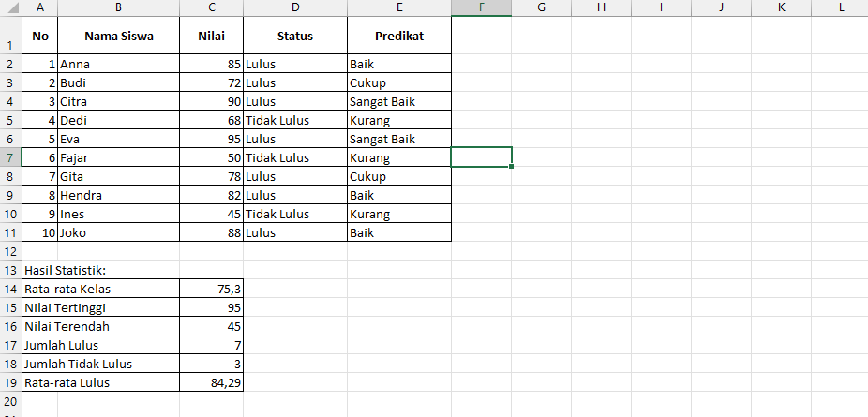Image resolution: width=868 pixels, height=417 pixels.
Task: Click column header C
Action: (x=212, y=7)
